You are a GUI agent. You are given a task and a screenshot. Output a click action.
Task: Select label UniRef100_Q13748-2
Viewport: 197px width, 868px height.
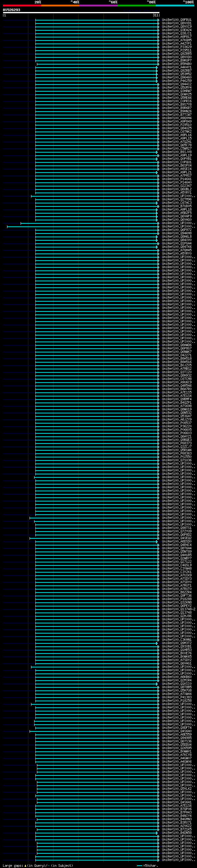click(x=179, y=609)
